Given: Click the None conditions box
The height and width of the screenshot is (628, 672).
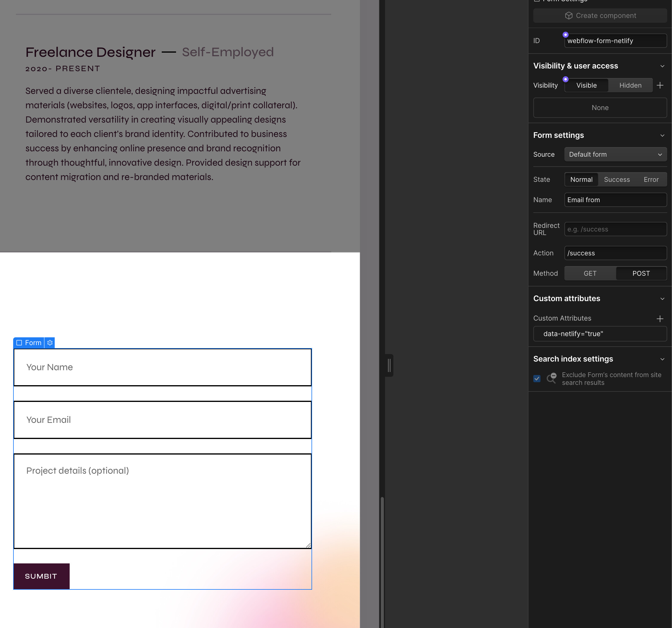Looking at the screenshot, I should [600, 108].
